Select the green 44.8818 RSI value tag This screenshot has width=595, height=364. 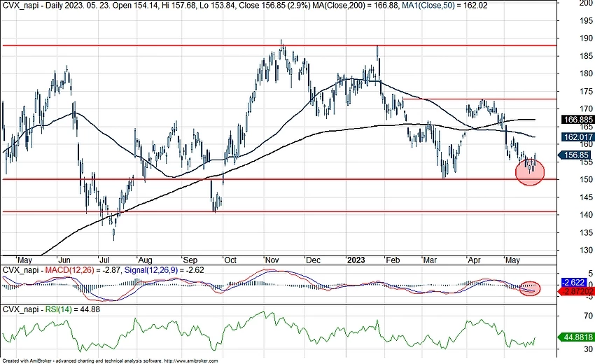click(x=578, y=335)
